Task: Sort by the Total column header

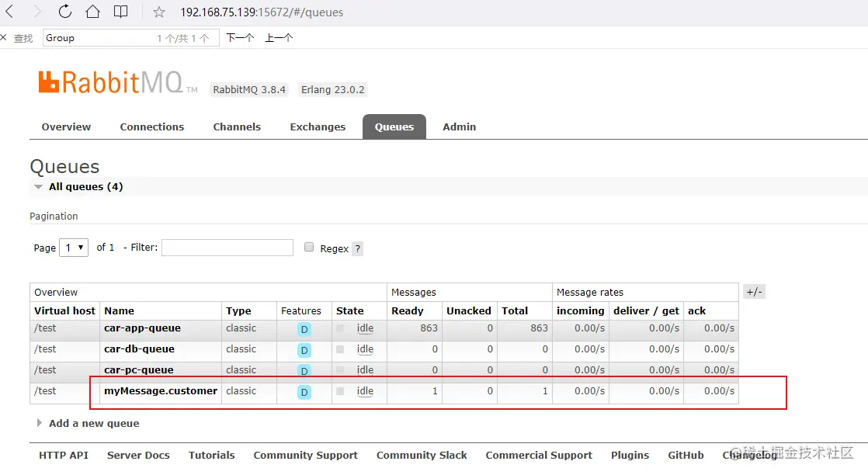Action: pyautogui.click(x=515, y=310)
